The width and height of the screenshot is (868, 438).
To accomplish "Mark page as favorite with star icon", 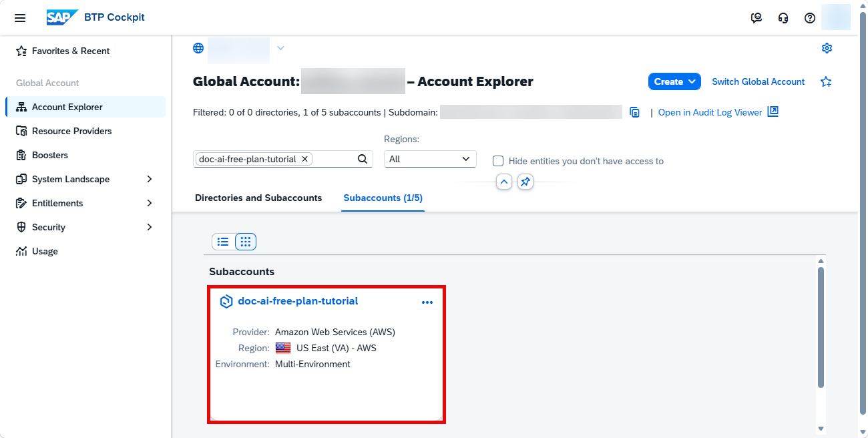I will click(x=826, y=81).
